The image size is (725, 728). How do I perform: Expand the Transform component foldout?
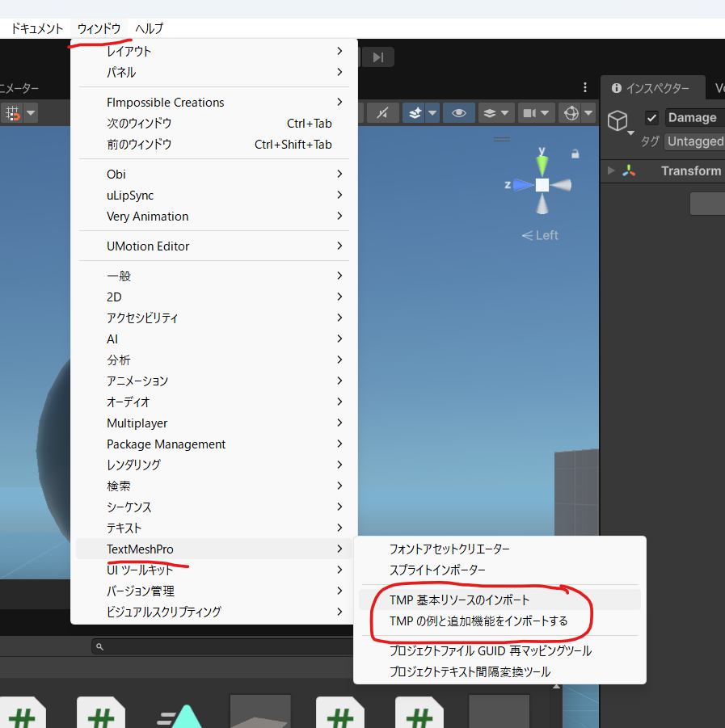[x=611, y=170]
